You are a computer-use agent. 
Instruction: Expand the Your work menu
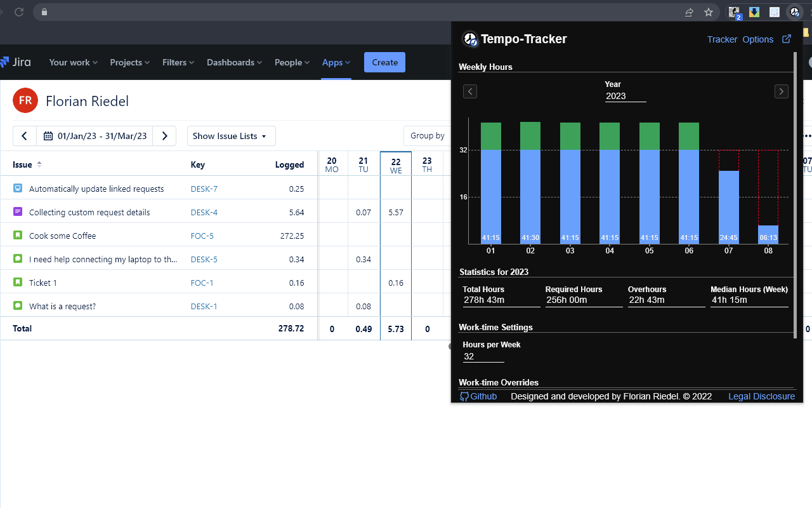point(73,62)
